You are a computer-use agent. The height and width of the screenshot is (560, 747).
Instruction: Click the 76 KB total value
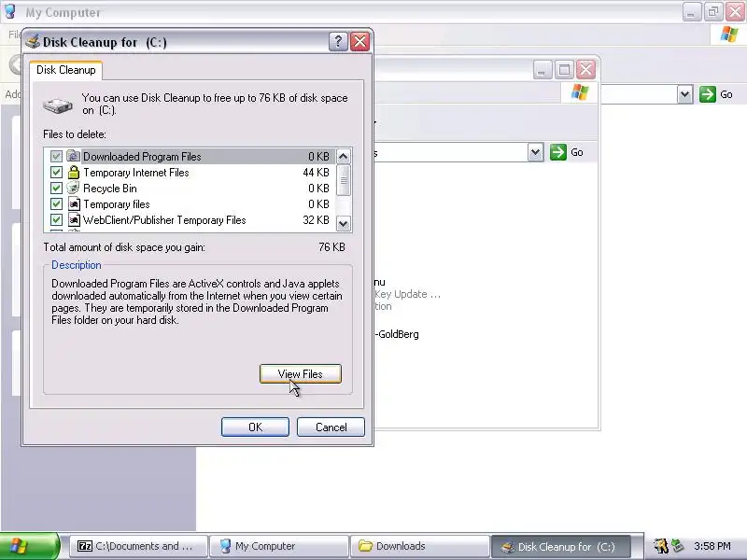click(331, 247)
